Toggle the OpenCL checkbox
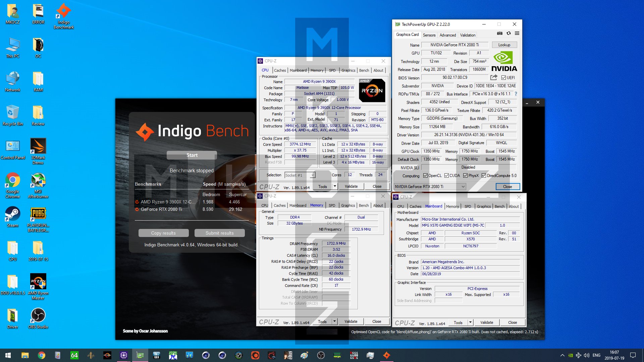Viewport: 644px width, 362px height. coord(425,176)
